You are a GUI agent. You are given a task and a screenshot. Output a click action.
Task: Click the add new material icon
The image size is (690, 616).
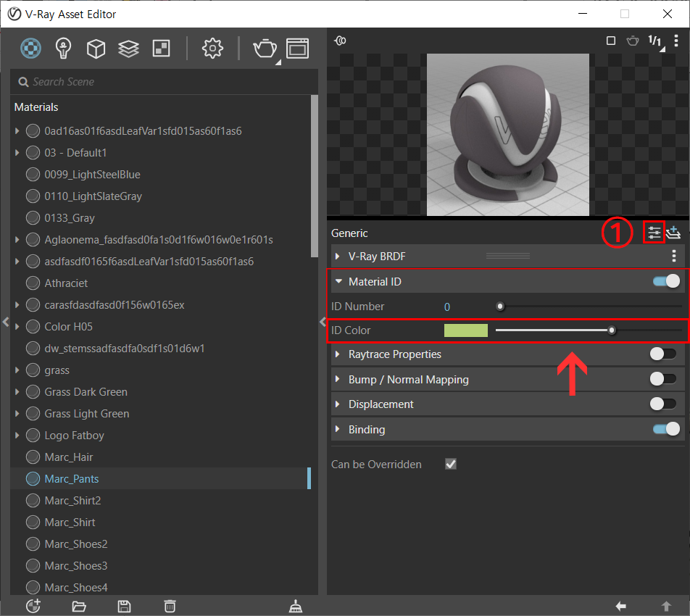pos(33,606)
